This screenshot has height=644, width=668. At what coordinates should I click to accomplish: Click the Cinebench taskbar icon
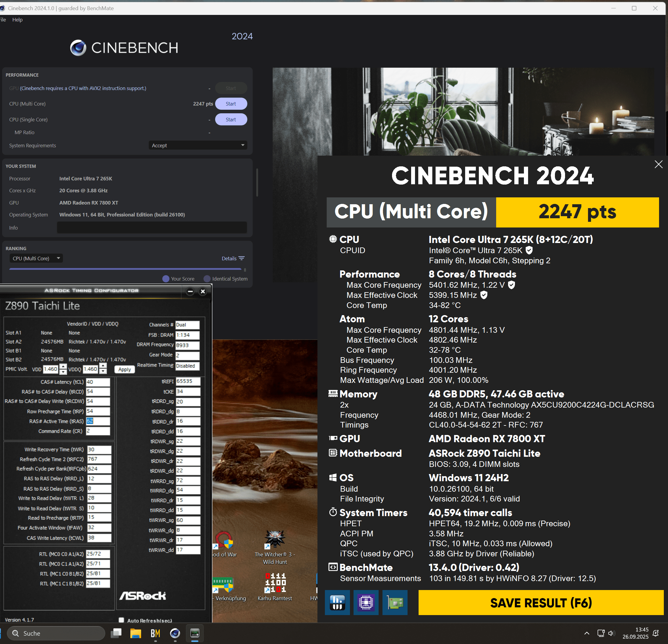(x=175, y=633)
